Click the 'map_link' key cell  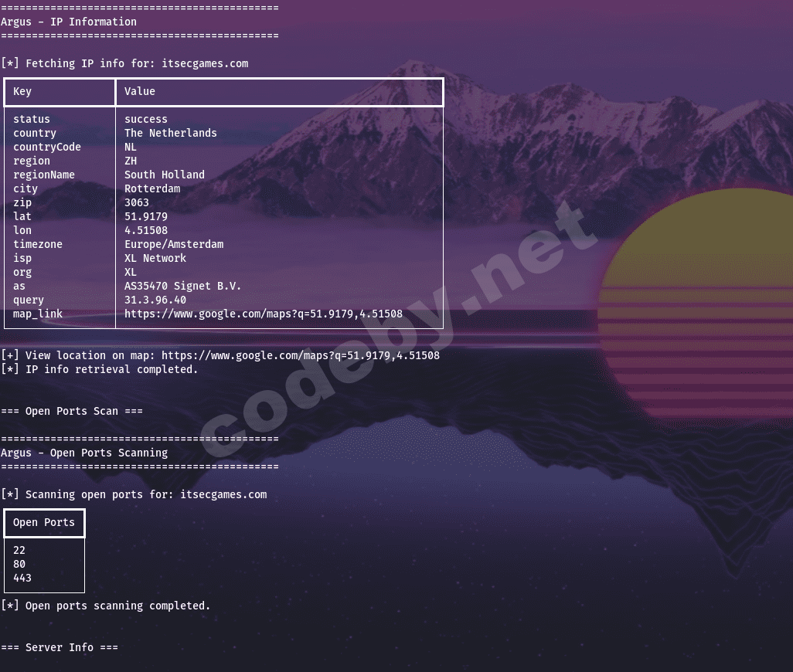[38, 314]
